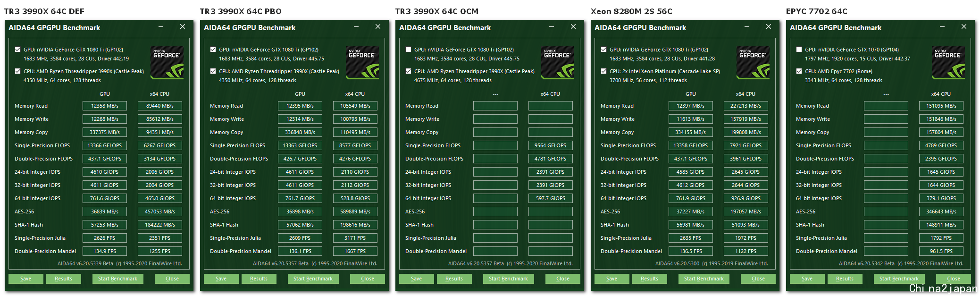Minimize the Xeon 8280M benchmark window
This screenshot has width=980, height=296.
tap(747, 27)
